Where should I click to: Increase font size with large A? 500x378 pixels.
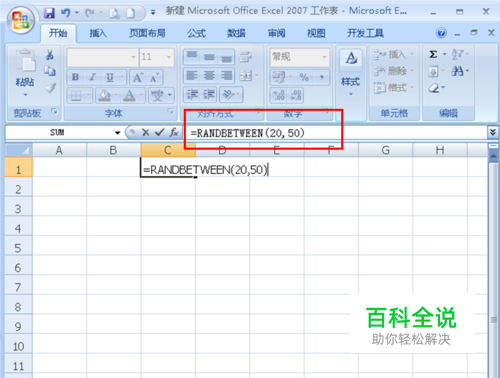(x=138, y=77)
